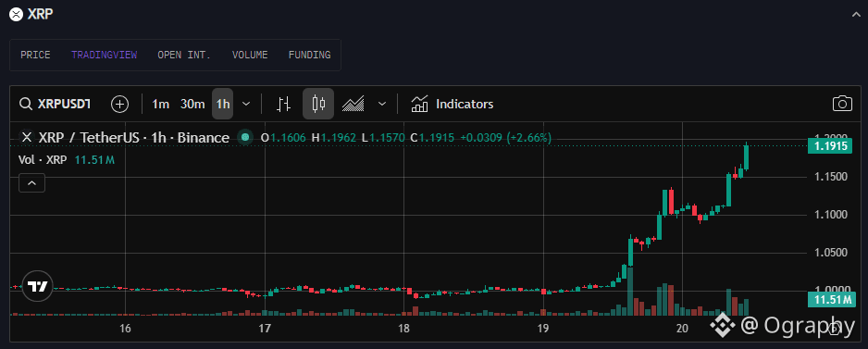The image size is (868, 349).
Task: Open the time interval dropdown arrow
Action: [x=247, y=104]
